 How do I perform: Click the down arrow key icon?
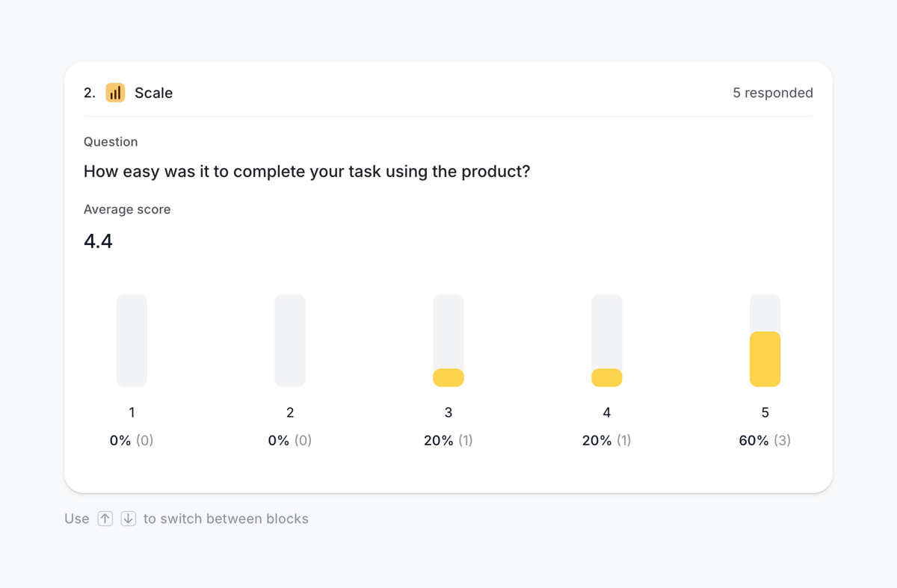128,518
